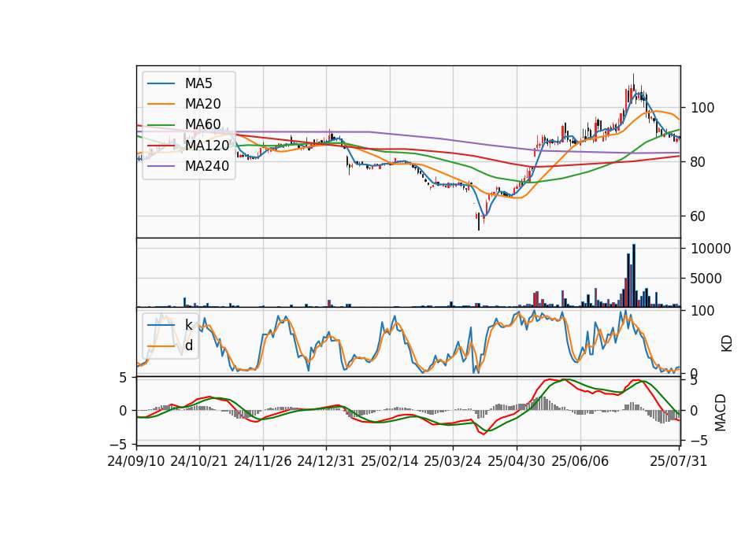The image size is (756, 543).
Task: Click the 25/02/14 date label
Action: click(x=390, y=461)
